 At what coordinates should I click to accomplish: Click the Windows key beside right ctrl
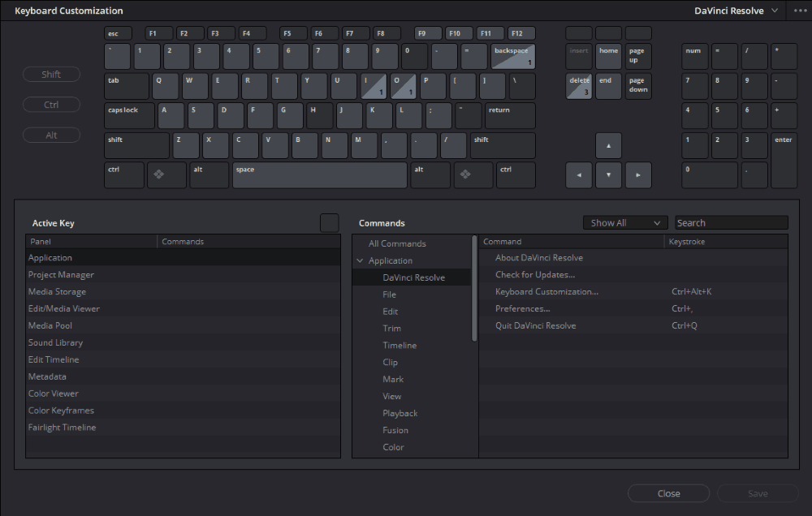[473, 175]
